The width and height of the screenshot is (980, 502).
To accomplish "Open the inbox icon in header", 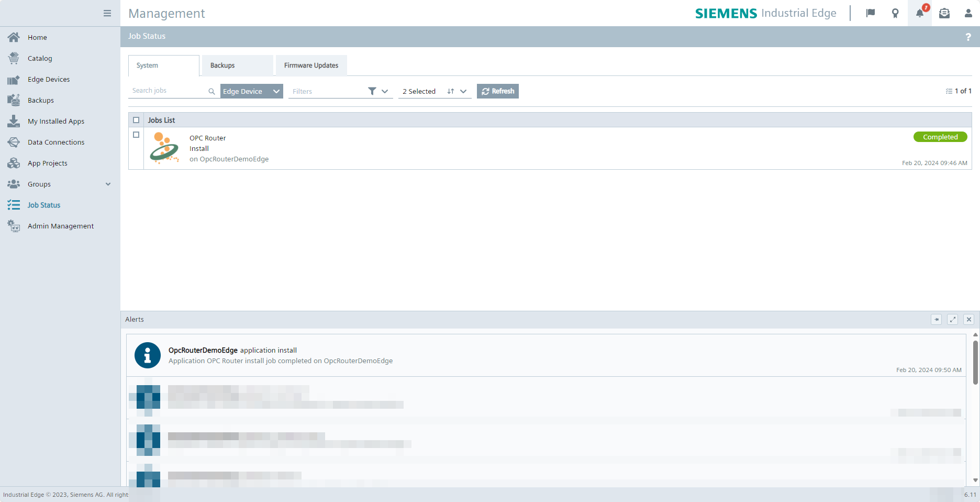I will pos(944,13).
